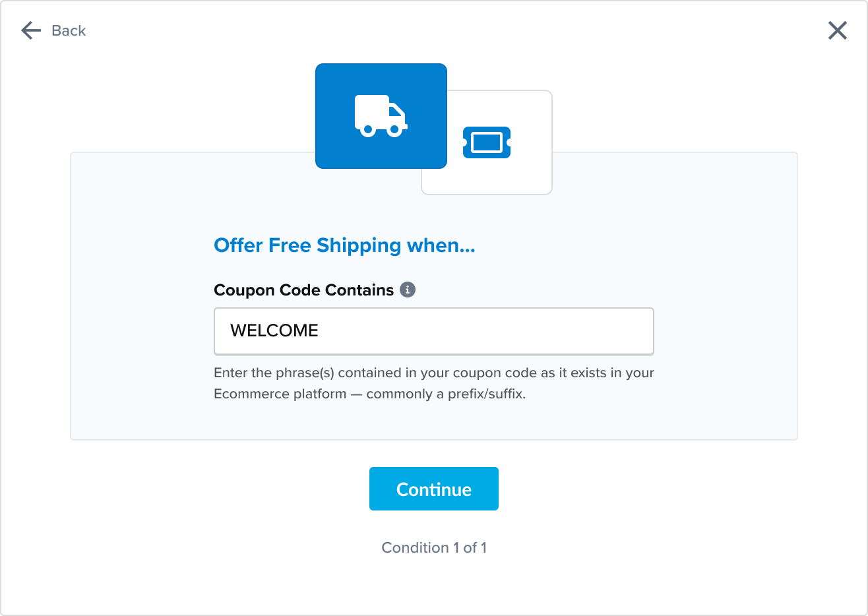Click the Condition 1 of 1 indicator
This screenshot has width=868, height=616.
[x=433, y=547]
